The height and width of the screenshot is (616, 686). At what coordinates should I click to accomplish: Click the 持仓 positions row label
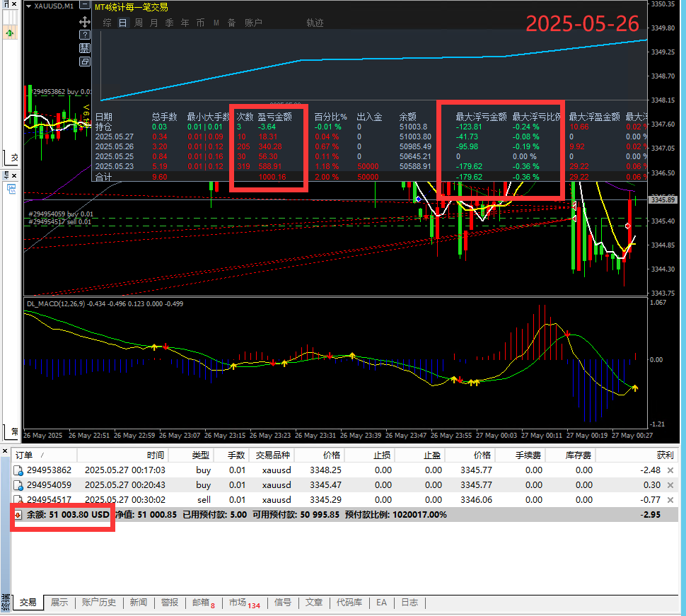click(104, 127)
